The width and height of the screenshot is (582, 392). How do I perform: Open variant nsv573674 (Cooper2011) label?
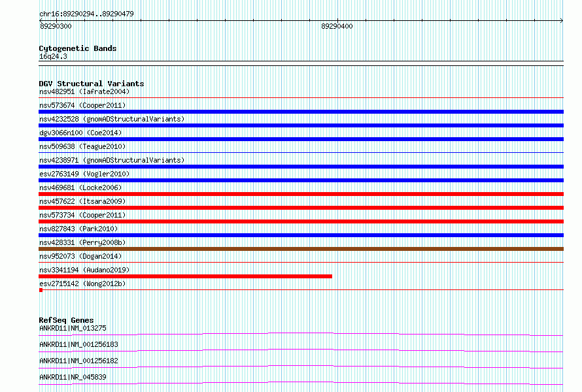click(82, 105)
